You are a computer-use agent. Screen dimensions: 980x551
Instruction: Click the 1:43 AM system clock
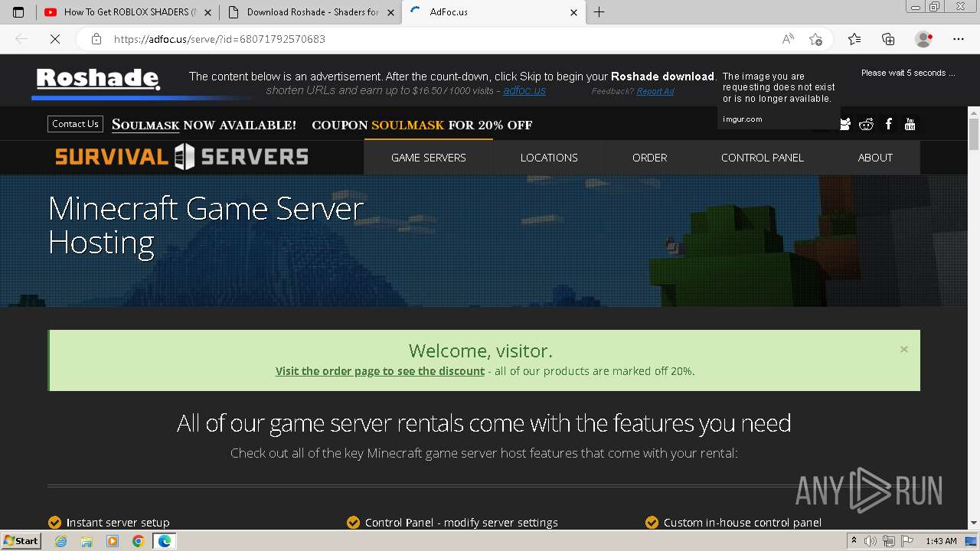pyautogui.click(x=941, y=541)
